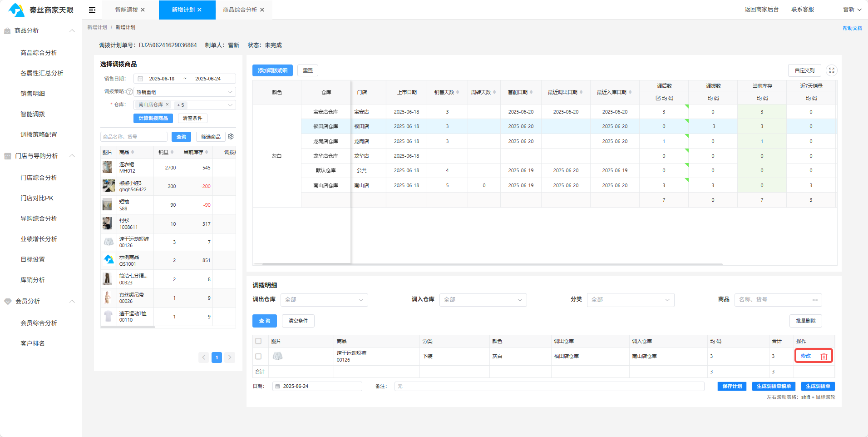Open the 帮助文档 link

(x=852, y=28)
